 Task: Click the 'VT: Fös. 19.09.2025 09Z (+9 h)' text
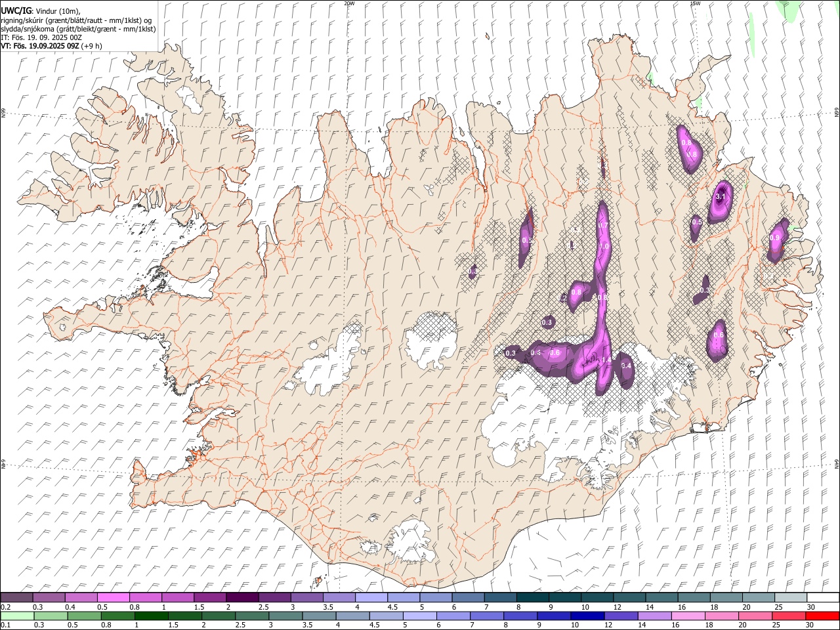[51, 46]
